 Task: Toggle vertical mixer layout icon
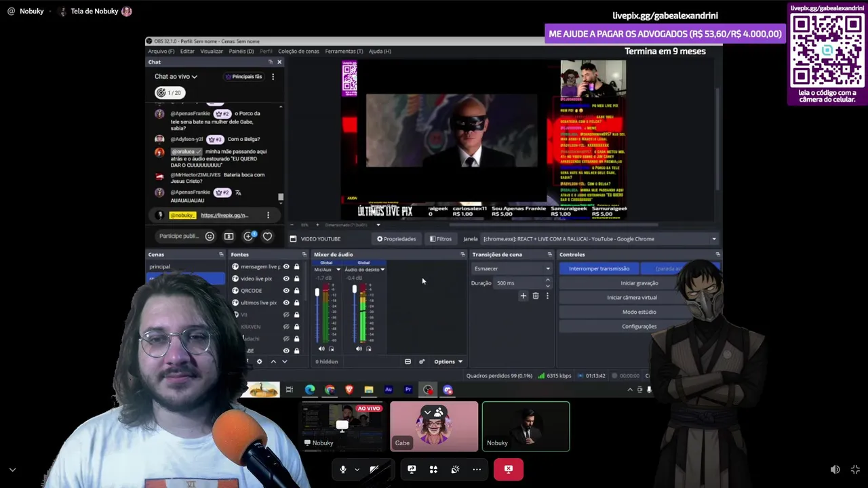point(408,361)
